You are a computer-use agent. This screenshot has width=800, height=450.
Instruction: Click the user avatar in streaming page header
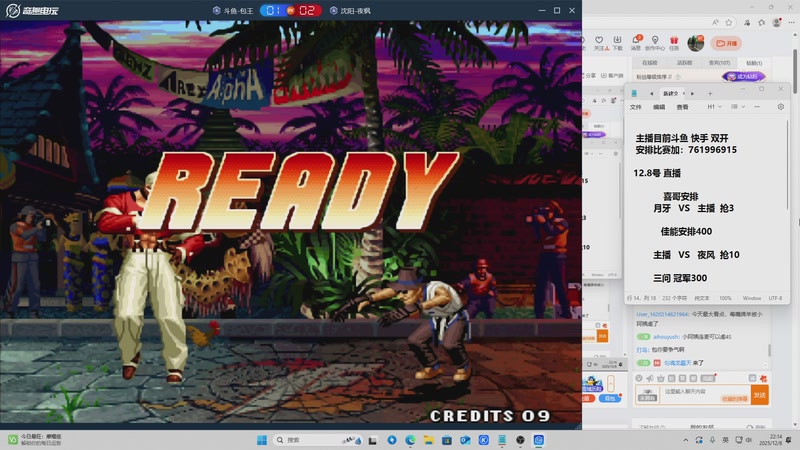click(695, 43)
